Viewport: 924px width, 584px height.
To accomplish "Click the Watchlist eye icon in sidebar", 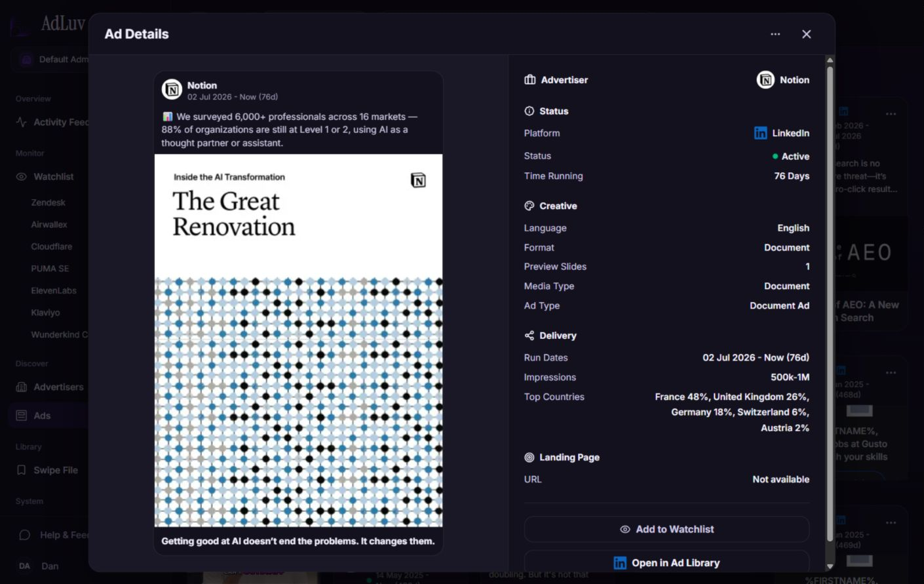I will pyautogui.click(x=22, y=177).
